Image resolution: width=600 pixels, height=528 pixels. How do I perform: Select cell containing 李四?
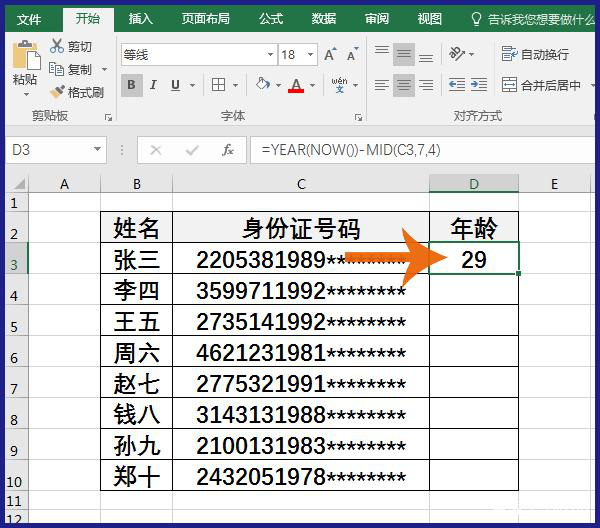[137, 289]
